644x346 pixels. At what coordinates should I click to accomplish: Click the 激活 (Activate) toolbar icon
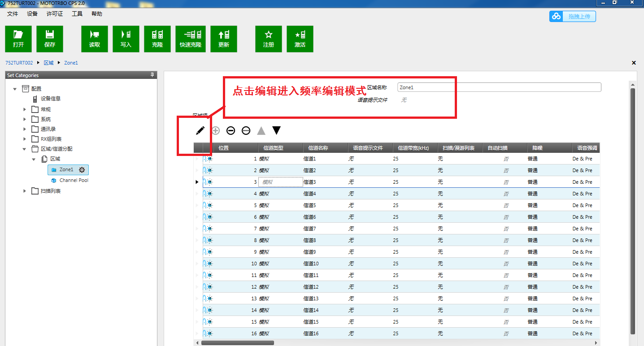point(300,39)
